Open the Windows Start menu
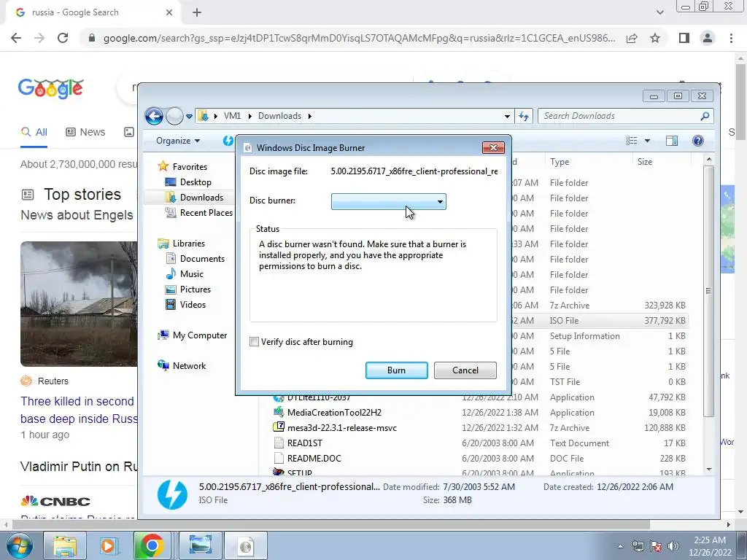This screenshot has width=747, height=560. pyautogui.click(x=19, y=545)
